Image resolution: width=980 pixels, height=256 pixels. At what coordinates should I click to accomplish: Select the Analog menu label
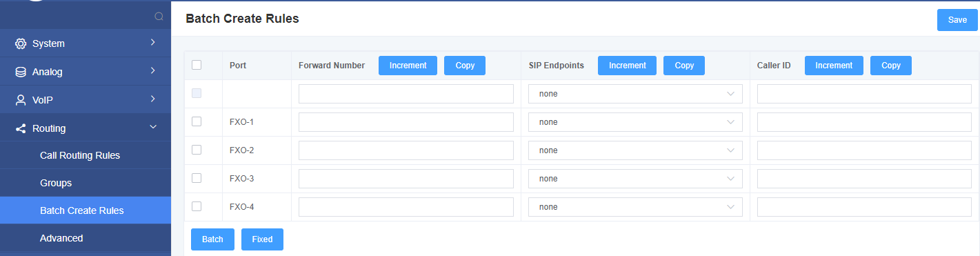(x=48, y=72)
